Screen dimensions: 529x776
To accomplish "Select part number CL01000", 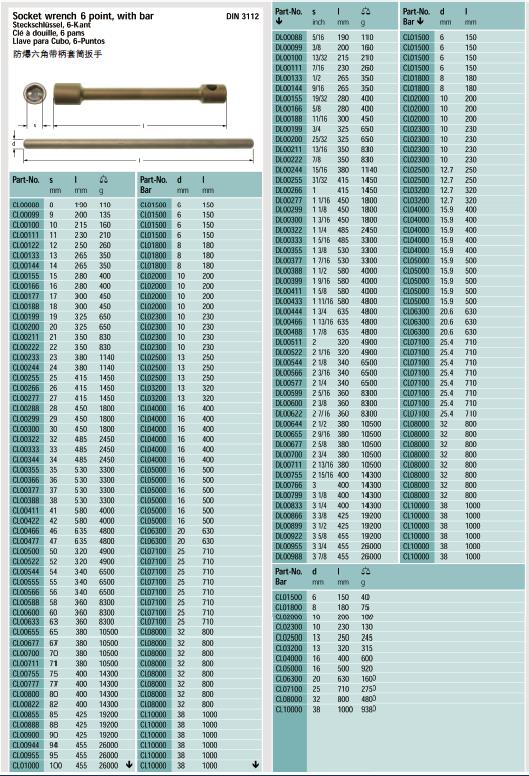I will tap(26, 765).
